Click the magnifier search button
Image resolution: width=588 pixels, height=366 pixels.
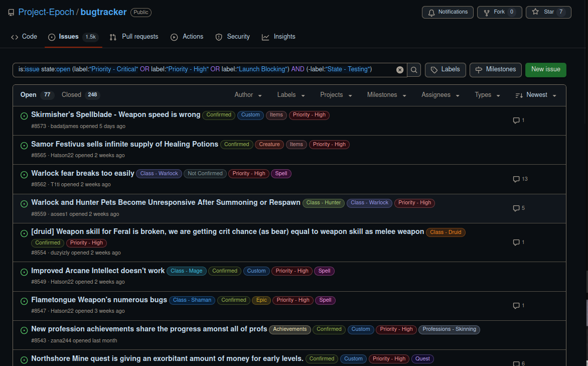pos(414,70)
